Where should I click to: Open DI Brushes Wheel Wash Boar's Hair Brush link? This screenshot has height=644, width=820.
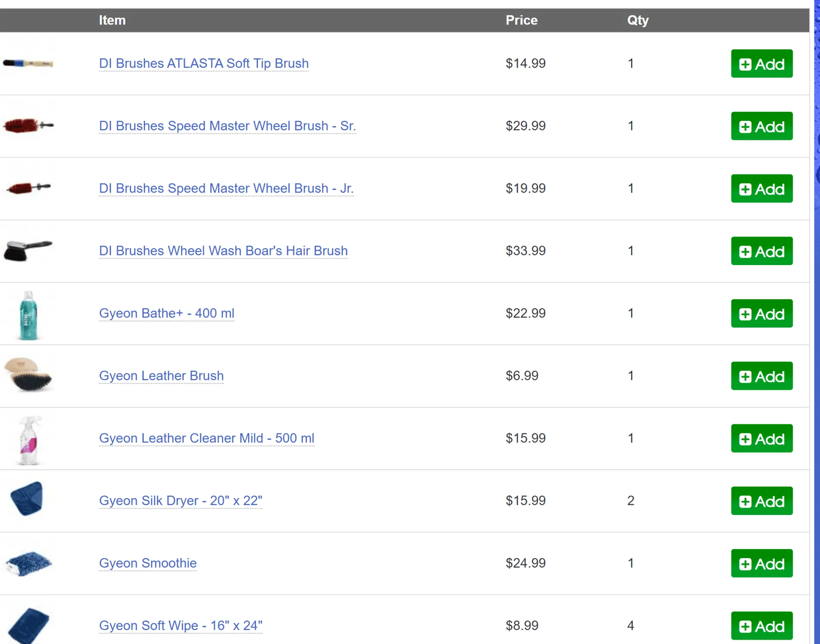[x=223, y=251]
